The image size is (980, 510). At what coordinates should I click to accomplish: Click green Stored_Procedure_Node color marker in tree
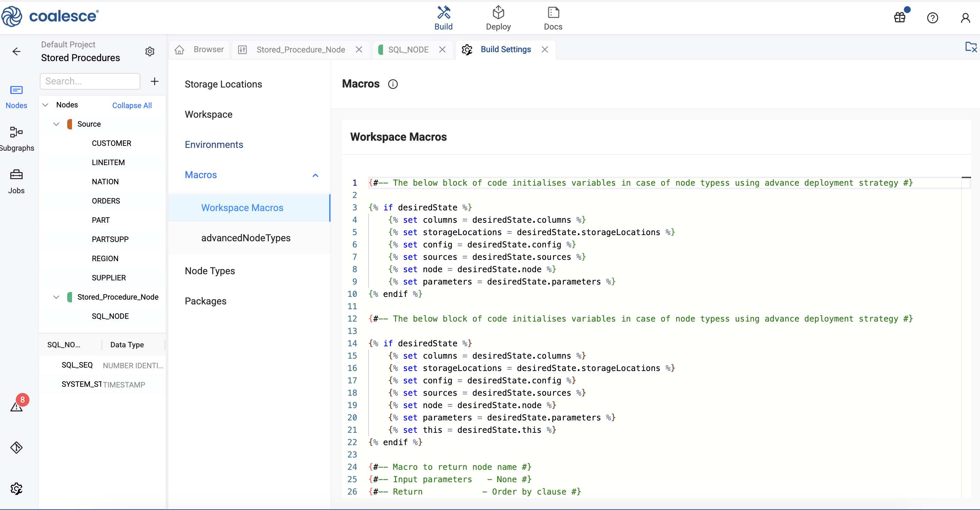click(x=70, y=297)
